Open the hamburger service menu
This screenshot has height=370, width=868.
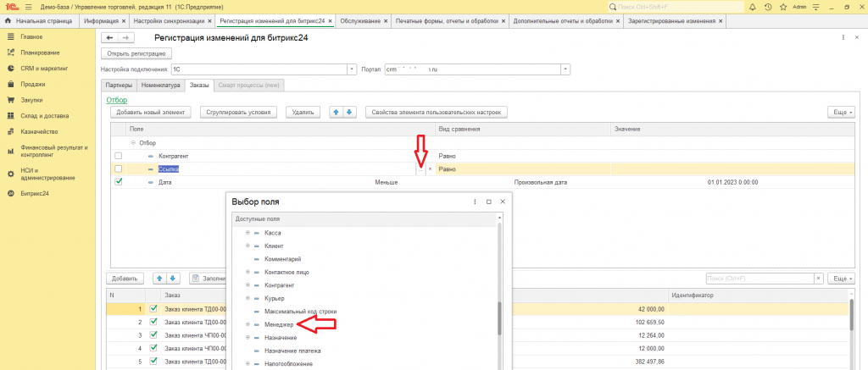click(x=29, y=7)
